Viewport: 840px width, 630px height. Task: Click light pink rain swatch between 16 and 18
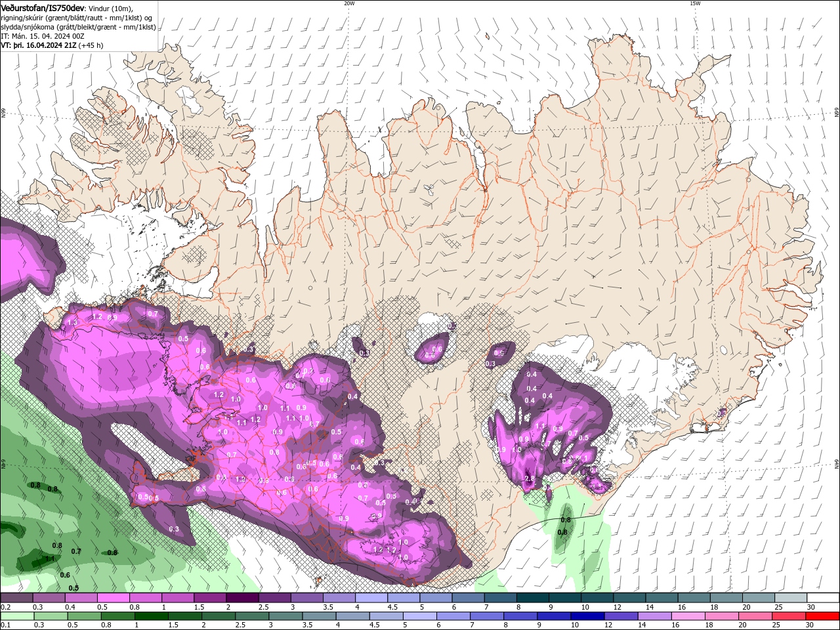tap(690, 616)
